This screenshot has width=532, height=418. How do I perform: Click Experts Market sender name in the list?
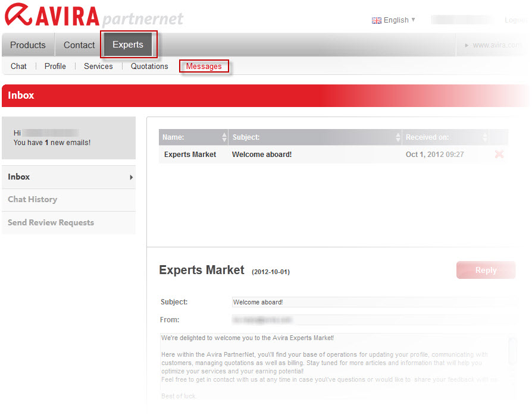pos(190,154)
